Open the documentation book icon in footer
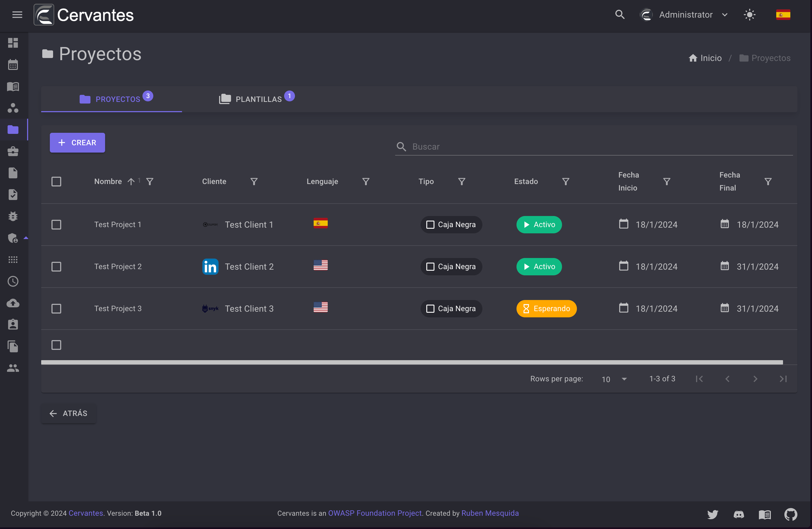 tap(765, 514)
